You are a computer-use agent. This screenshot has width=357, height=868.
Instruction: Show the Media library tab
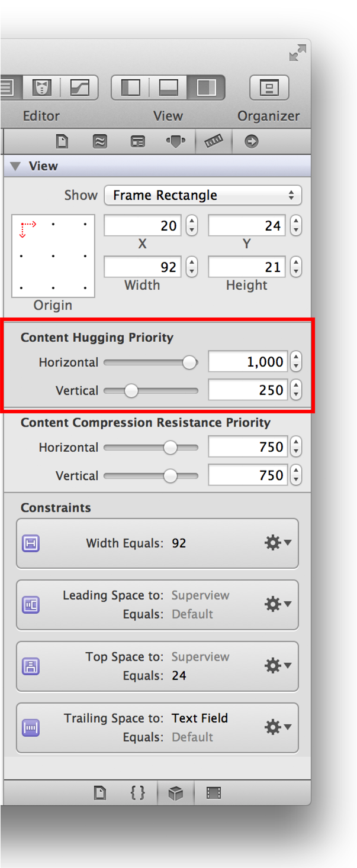coord(214,793)
